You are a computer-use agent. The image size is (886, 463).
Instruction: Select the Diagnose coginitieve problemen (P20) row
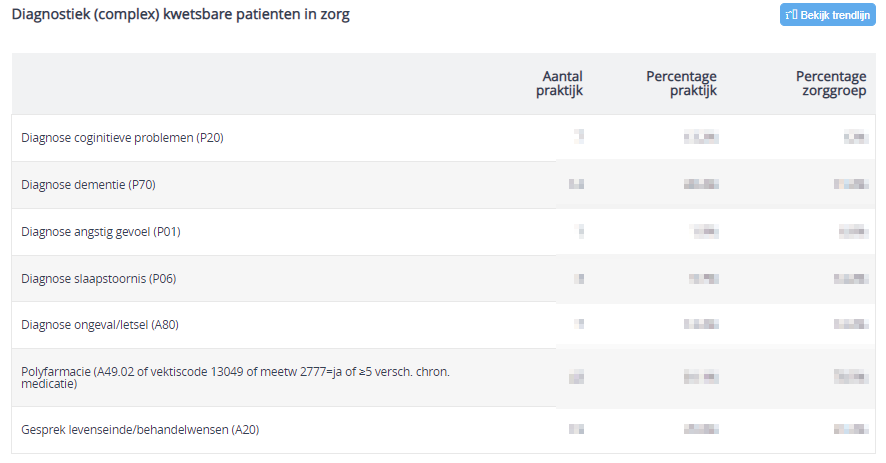tap(444, 138)
